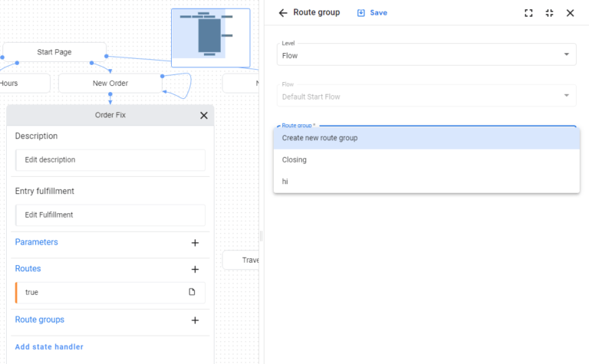
Task: Open the Level dropdown
Action: click(x=426, y=54)
